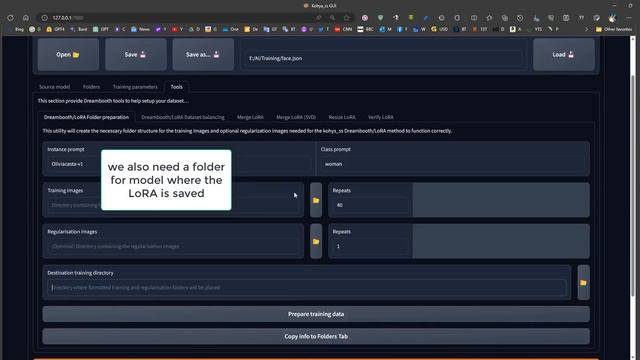
Task: Click the Save configuration button
Action: 136,54
